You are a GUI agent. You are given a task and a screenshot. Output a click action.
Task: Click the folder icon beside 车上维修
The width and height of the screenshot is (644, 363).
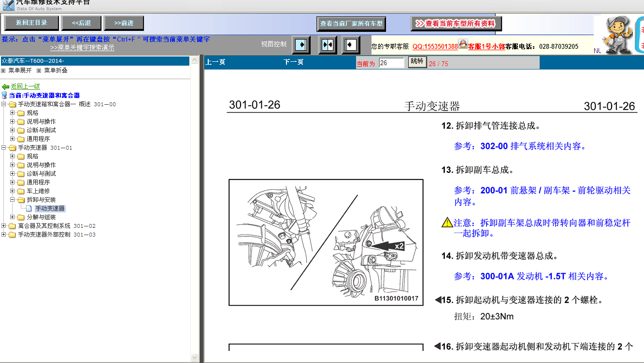coord(21,191)
